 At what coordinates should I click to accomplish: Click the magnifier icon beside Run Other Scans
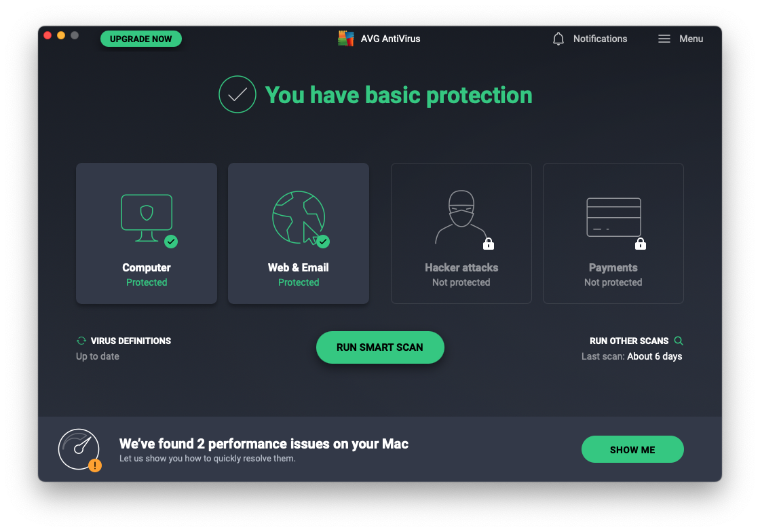click(679, 341)
